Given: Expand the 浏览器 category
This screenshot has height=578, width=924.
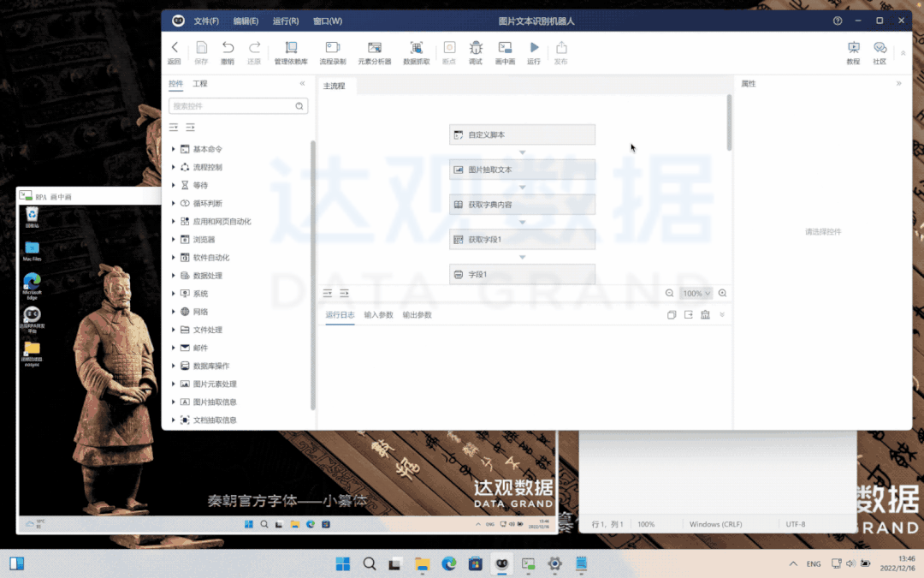Looking at the screenshot, I should [x=173, y=240].
